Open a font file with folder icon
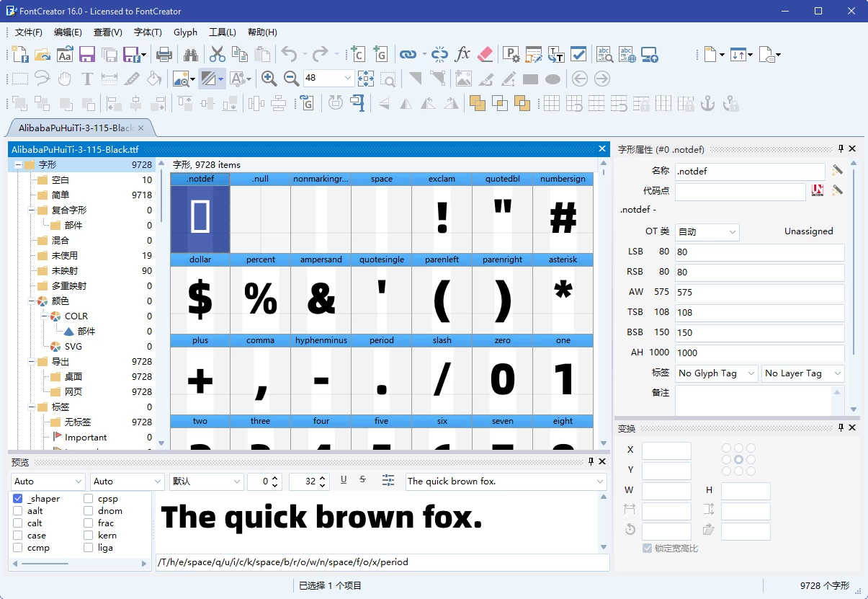Image resolution: width=868 pixels, height=599 pixels. [42, 54]
